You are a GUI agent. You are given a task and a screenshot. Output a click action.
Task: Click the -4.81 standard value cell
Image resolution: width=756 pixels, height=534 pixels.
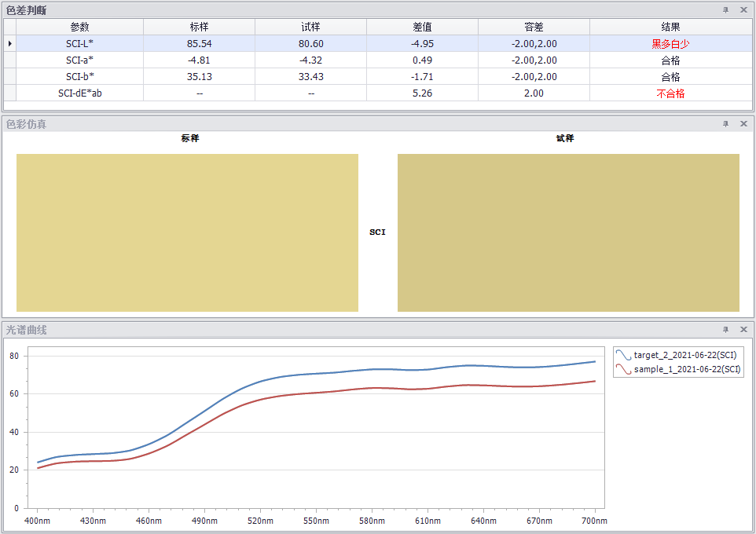(199, 60)
